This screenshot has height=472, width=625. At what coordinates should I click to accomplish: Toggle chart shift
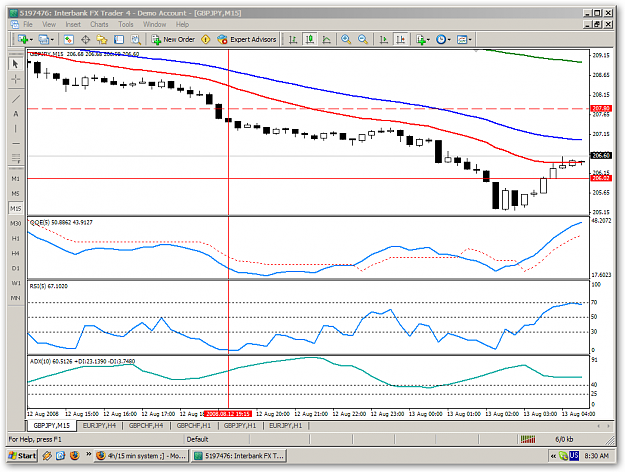(401, 39)
